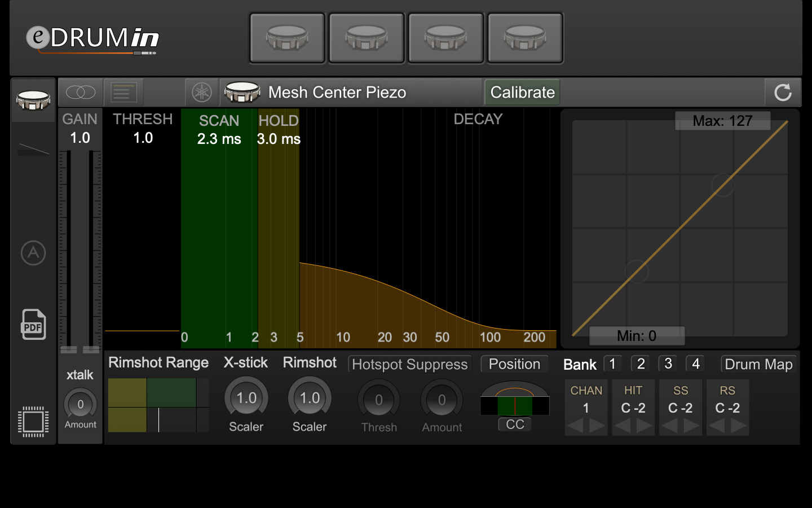Click the HOLD time 3.0 ms
The height and width of the screenshot is (508, 812).
(x=279, y=139)
